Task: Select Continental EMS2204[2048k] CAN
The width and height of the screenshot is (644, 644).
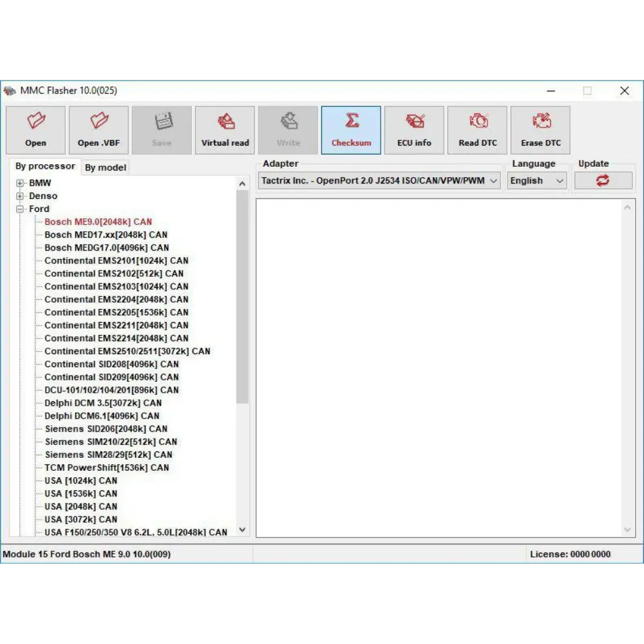Action: 117,299
